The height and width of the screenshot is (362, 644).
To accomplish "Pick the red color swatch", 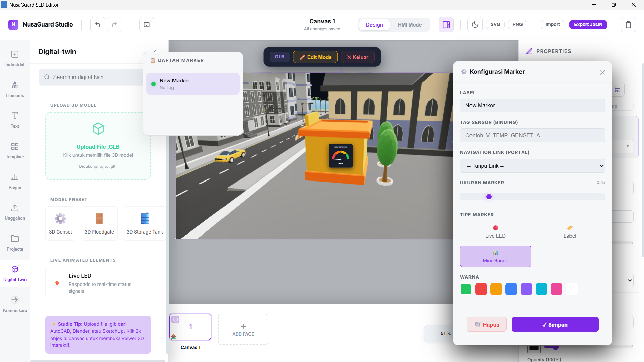I will pos(481,289).
